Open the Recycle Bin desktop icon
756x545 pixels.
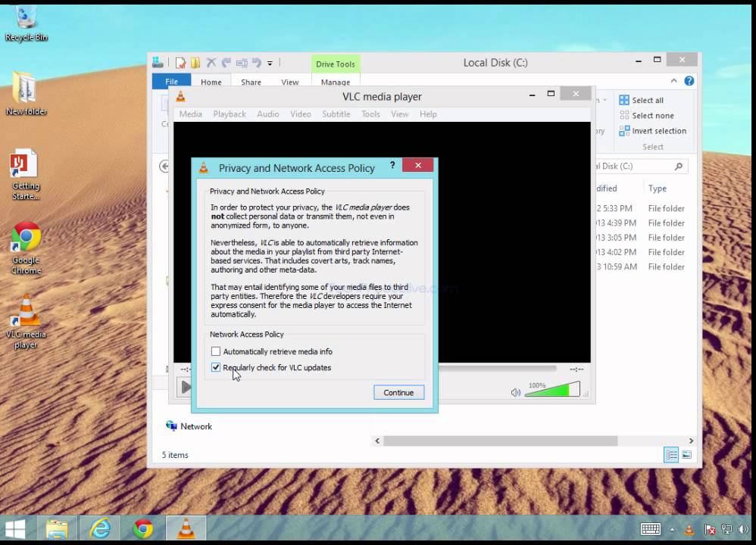(x=26, y=23)
